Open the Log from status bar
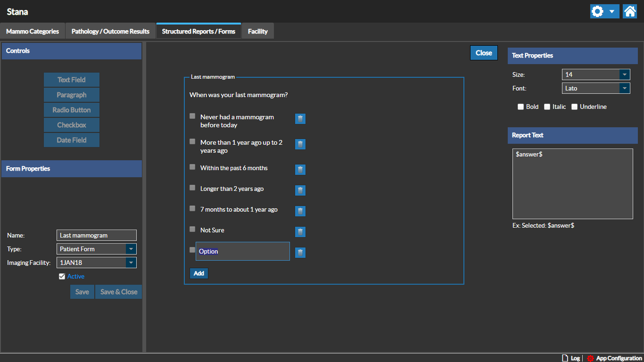The image size is (644, 362). click(x=571, y=358)
